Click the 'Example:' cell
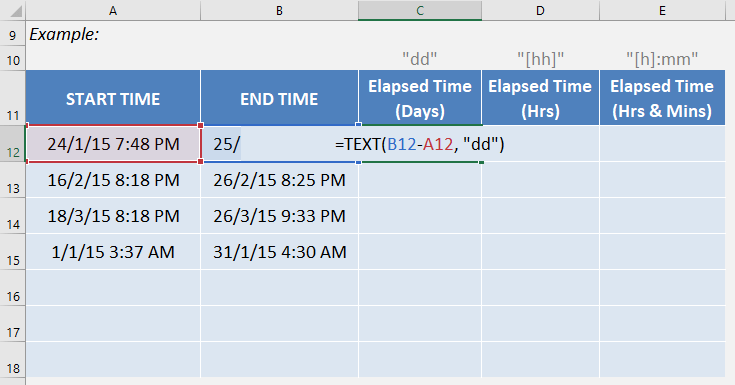 coord(113,34)
